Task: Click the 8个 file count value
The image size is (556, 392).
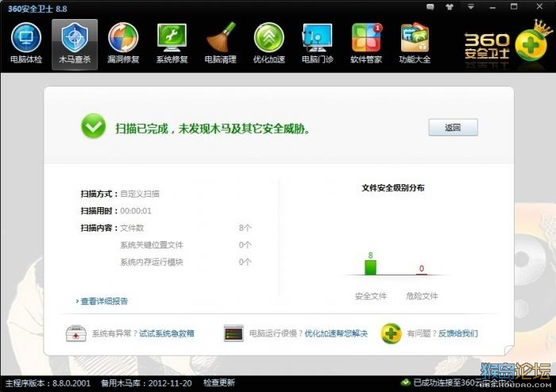Action: point(245,228)
